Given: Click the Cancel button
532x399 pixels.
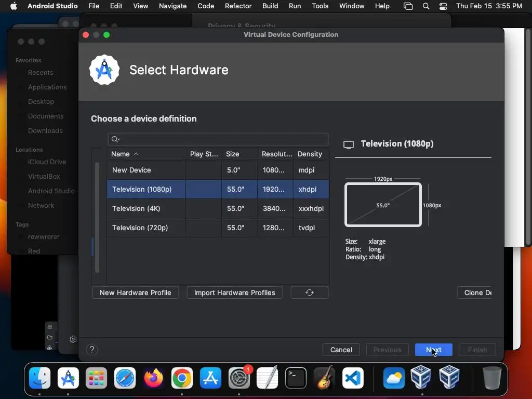Looking at the screenshot, I should pyautogui.click(x=341, y=350).
